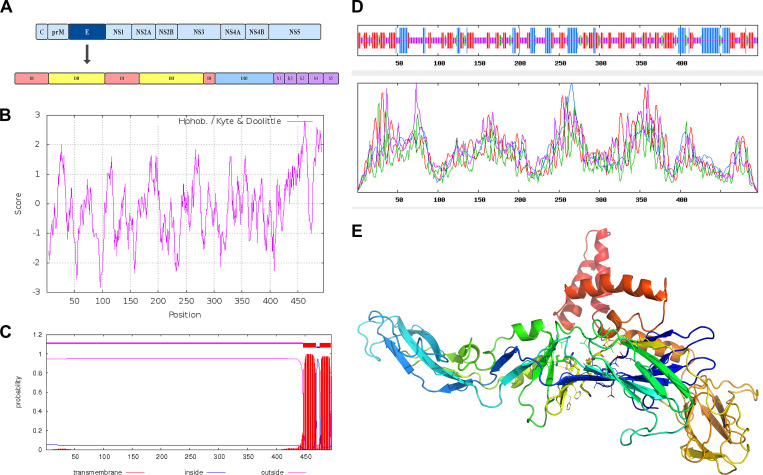The width and height of the screenshot is (763, 475).
Task: Click y-axis value 3 in the hydrophobicity plot
Action: 37,115
